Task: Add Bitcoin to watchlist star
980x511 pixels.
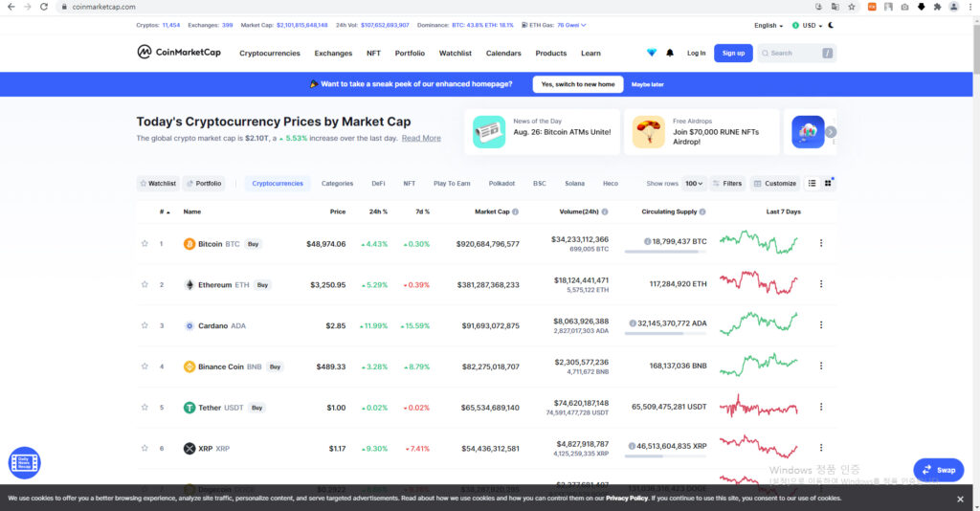Action: coord(145,244)
